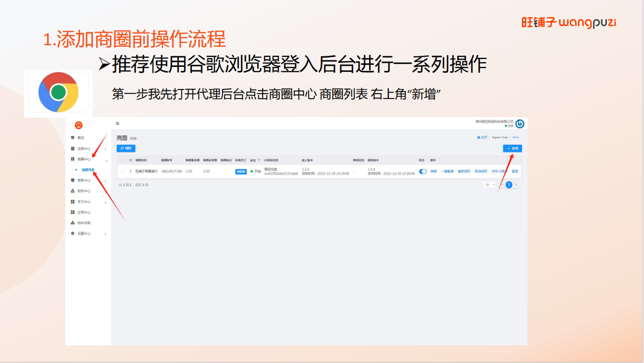Viewport: 644px width, 363px height.
Task: Open 财务中心 via its money bag icon
Action: tap(73, 191)
